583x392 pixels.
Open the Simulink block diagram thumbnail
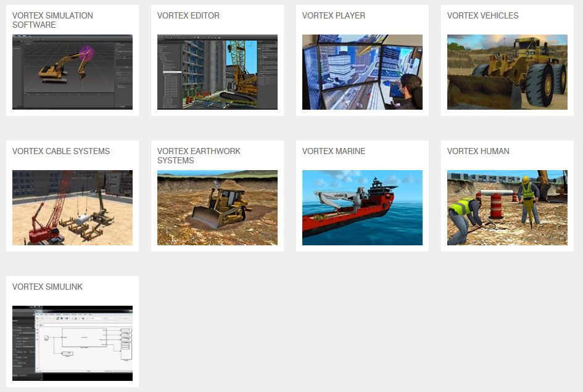73,343
